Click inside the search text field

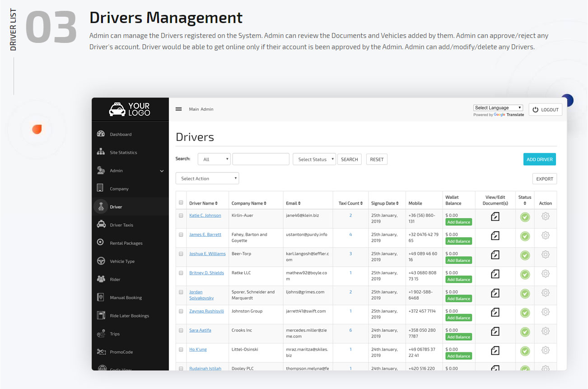[x=261, y=159]
